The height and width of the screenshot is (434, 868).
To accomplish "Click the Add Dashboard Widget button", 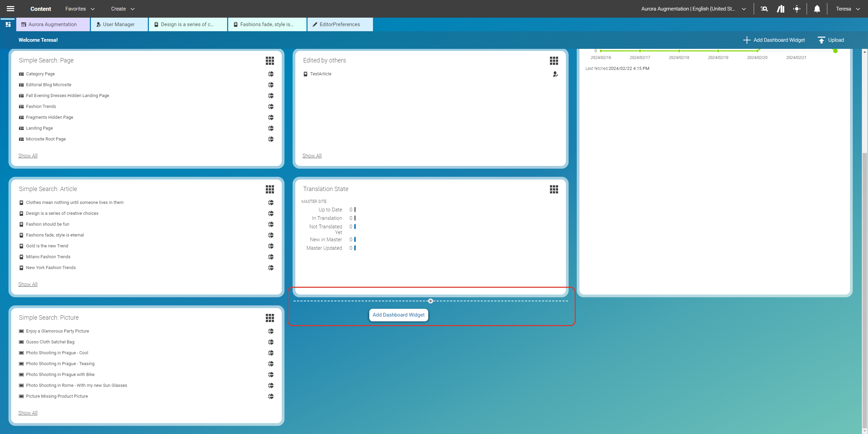I will tap(398, 315).
